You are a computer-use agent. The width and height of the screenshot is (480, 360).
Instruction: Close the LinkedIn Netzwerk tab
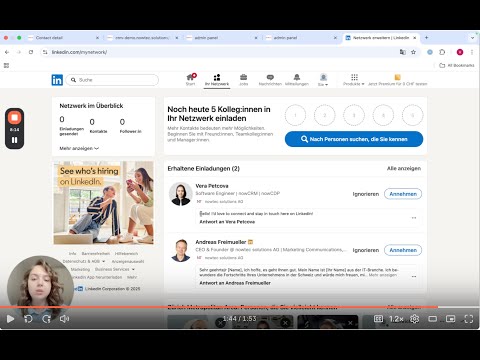point(415,38)
